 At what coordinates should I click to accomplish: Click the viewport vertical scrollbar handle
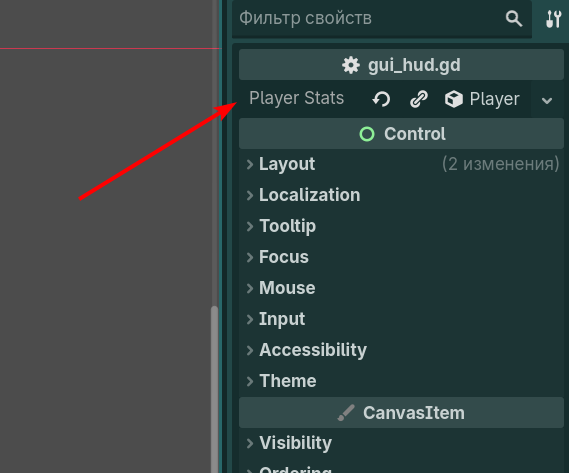tap(214, 389)
